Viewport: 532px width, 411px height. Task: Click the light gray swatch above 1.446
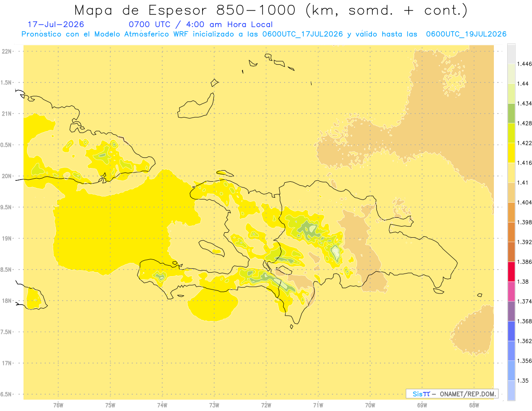[511, 54]
